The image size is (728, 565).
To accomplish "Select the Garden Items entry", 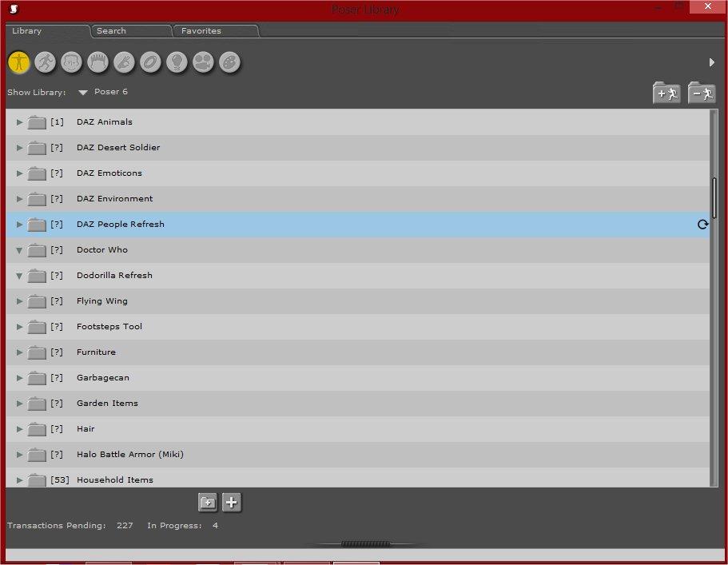I will (357, 403).
